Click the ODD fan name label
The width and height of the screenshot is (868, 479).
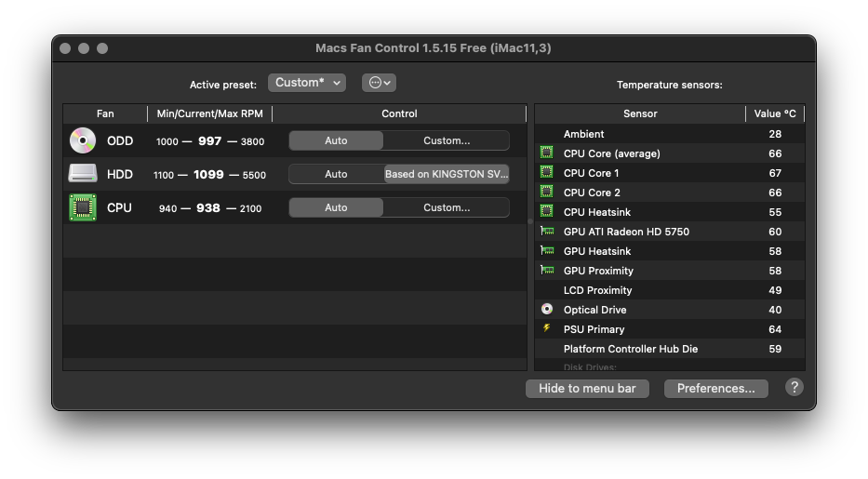(120, 140)
